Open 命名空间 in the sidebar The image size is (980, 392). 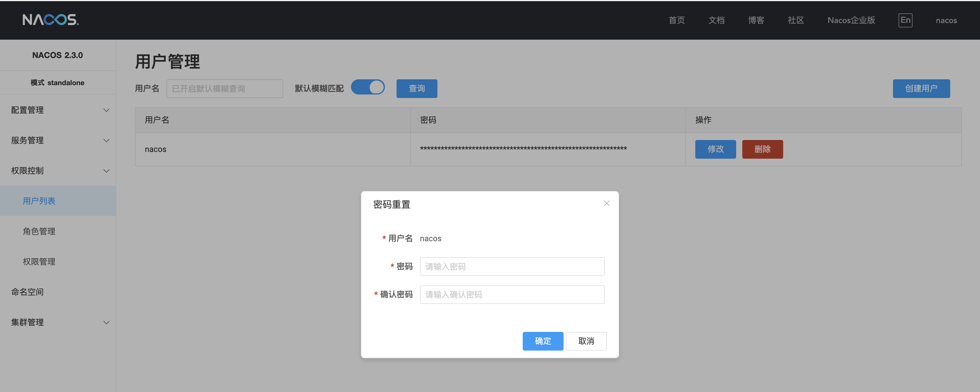[x=58, y=292]
